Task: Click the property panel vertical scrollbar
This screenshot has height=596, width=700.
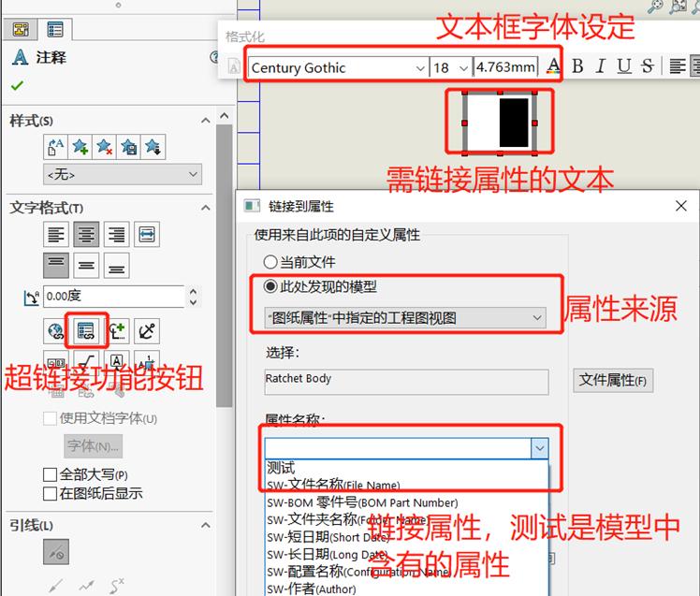Action: (224, 266)
